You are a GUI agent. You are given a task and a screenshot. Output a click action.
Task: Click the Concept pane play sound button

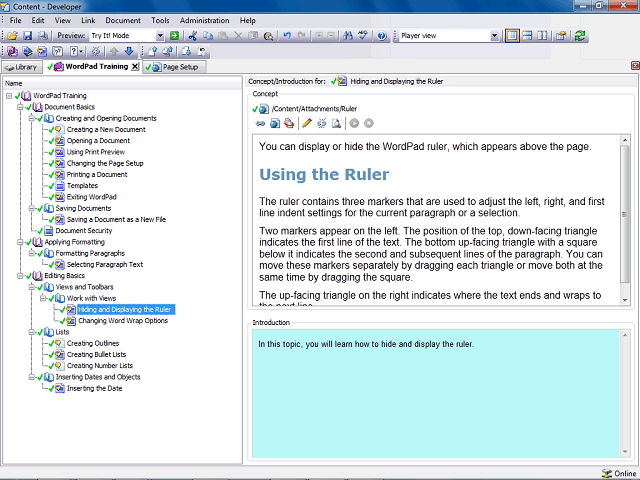(x=354, y=123)
